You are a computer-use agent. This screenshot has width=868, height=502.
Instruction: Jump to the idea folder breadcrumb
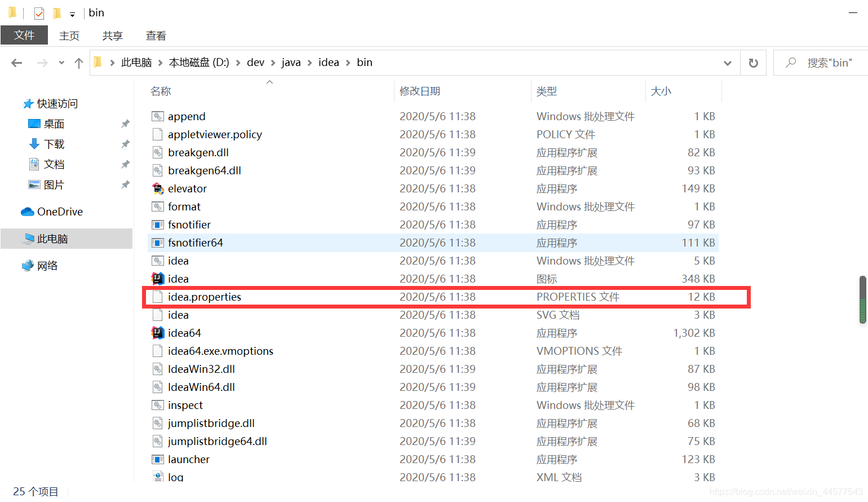tap(329, 63)
